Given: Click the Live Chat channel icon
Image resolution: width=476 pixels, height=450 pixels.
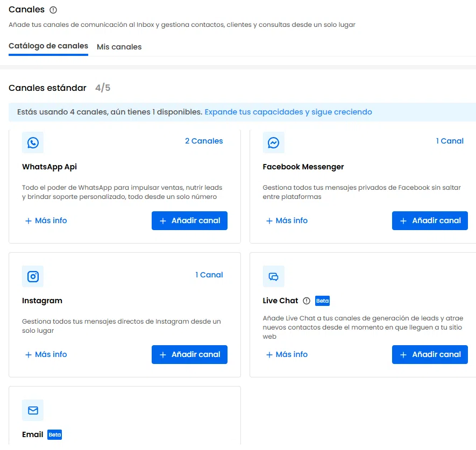Looking at the screenshot, I should (x=274, y=276).
